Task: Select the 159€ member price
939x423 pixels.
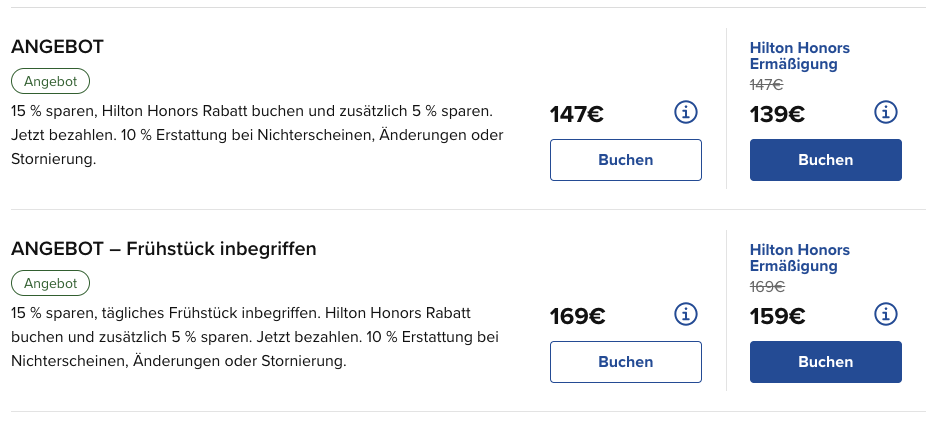Action: pos(777,316)
